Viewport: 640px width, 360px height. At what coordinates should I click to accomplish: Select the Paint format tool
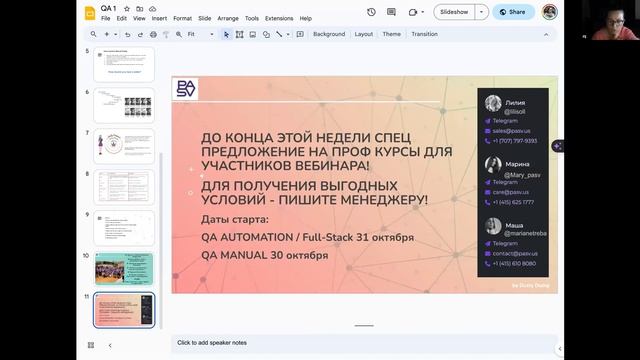[166, 34]
